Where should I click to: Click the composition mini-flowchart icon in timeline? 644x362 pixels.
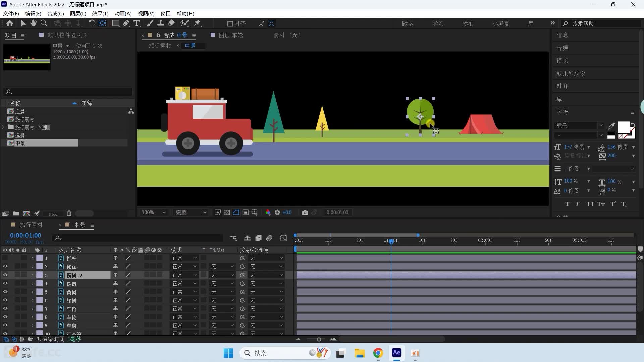[233, 238]
